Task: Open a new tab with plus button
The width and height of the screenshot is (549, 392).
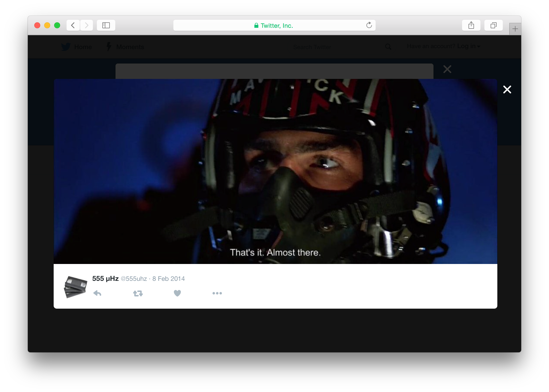Action: click(515, 29)
